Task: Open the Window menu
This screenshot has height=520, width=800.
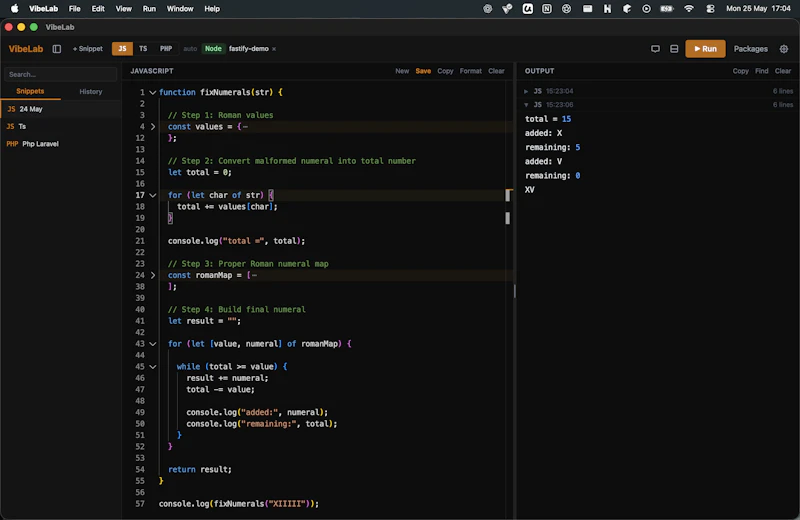Action: point(180,9)
